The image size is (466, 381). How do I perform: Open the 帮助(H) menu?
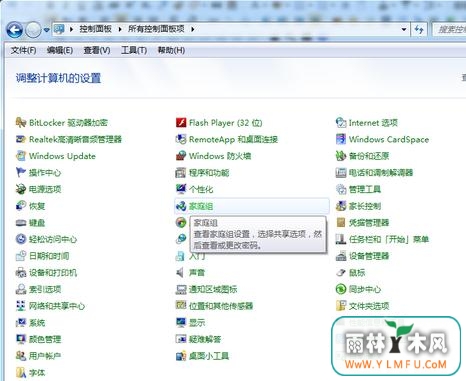(x=171, y=50)
